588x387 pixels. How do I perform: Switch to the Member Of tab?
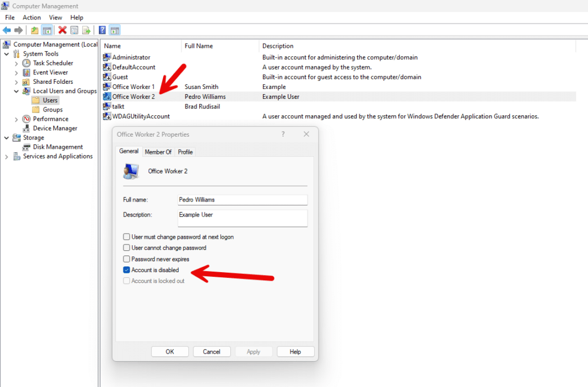pos(158,152)
